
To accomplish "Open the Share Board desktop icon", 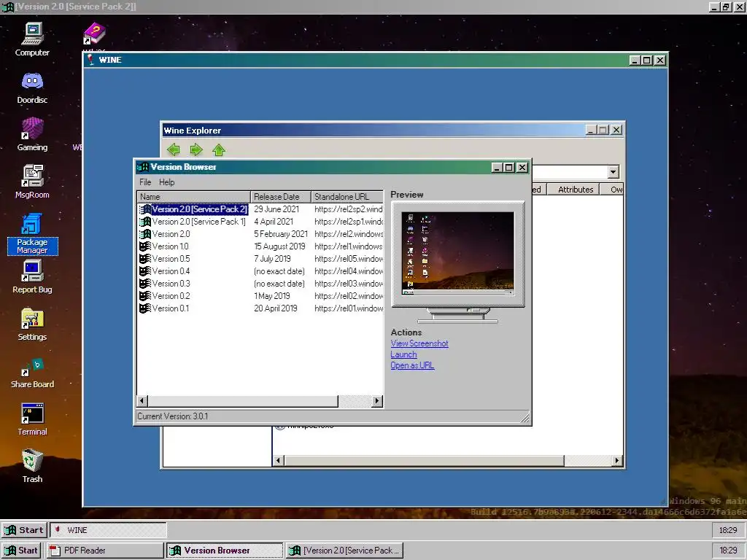I will point(32,373).
